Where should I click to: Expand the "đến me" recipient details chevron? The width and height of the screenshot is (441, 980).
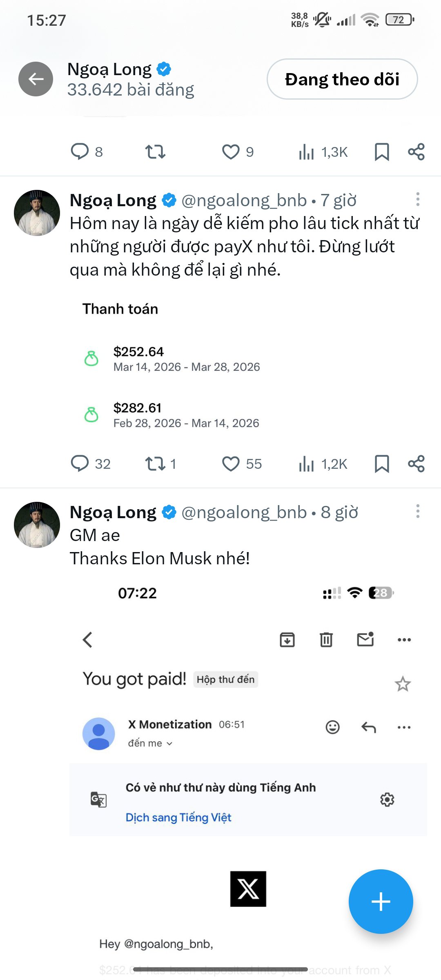point(169,744)
